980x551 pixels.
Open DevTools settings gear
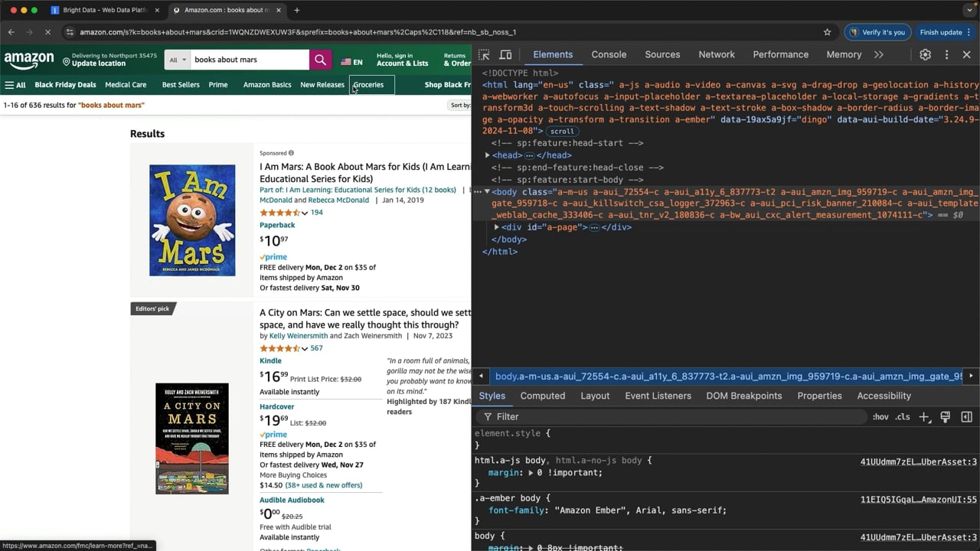[x=925, y=55]
